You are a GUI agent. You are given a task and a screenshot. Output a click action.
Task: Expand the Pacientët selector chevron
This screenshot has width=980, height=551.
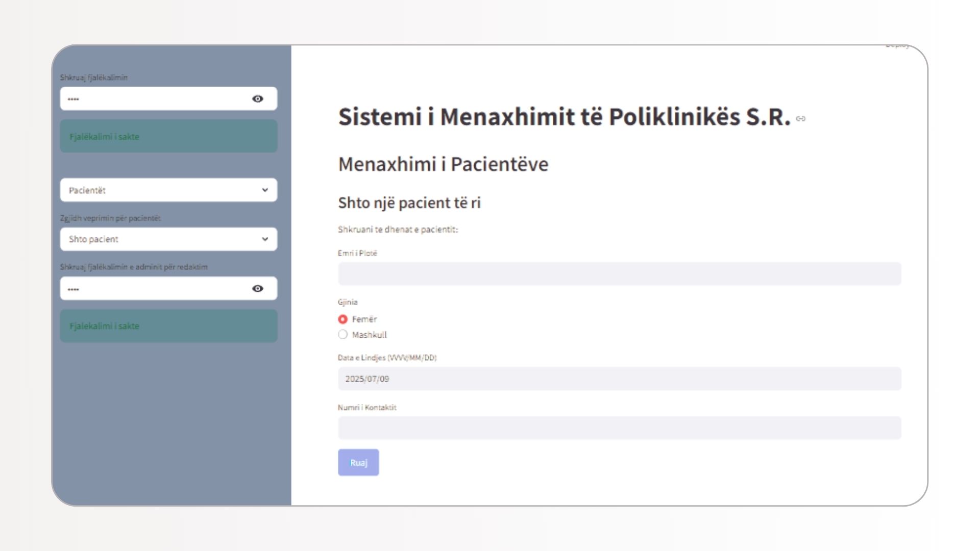(x=265, y=190)
